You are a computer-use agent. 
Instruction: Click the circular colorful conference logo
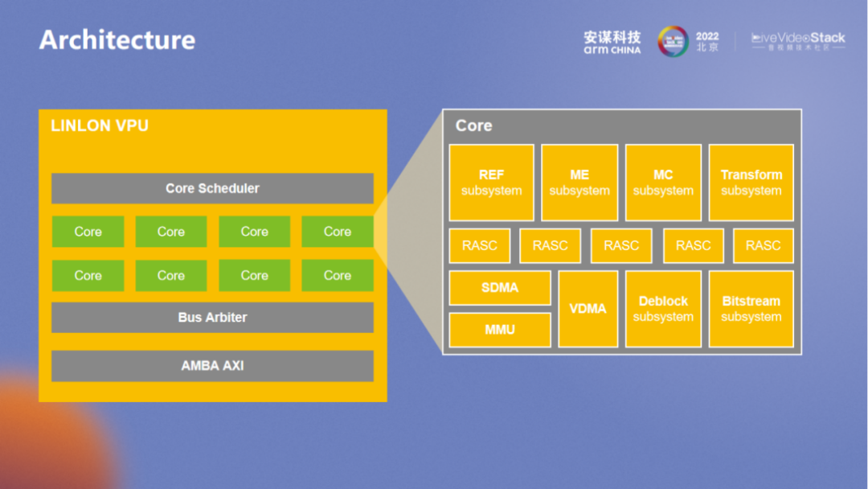pos(673,41)
